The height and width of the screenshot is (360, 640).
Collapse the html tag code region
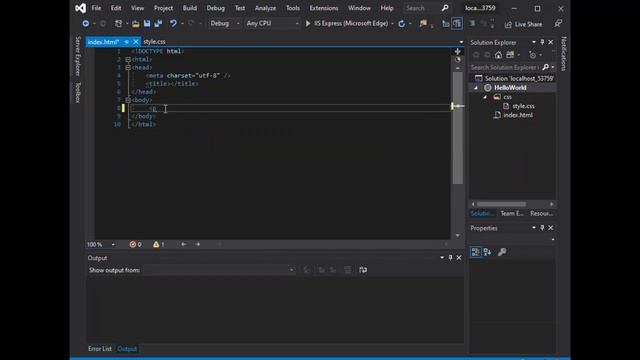point(128,60)
